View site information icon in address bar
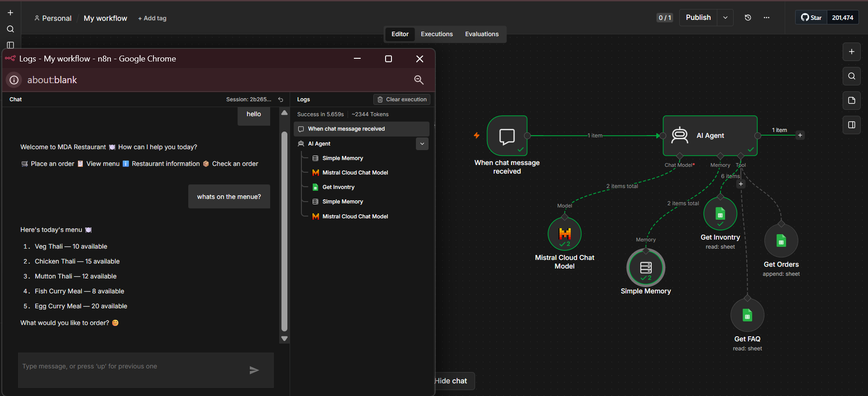This screenshot has width=868, height=396. [x=14, y=80]
